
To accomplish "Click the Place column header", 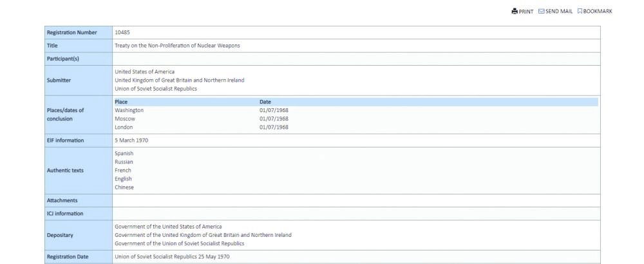I will (x=121, y=102).
